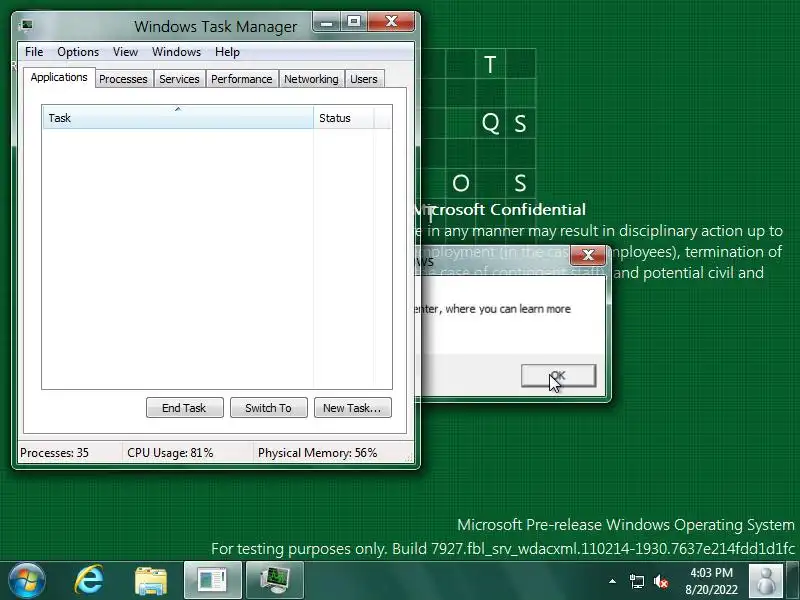Switch to the Processes tab

(x=123, y=79)
